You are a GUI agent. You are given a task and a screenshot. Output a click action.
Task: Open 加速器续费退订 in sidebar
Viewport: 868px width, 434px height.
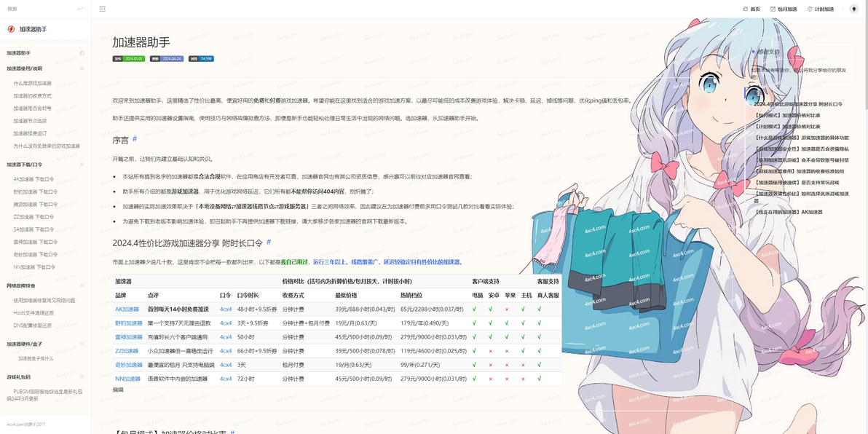(30, 133)
